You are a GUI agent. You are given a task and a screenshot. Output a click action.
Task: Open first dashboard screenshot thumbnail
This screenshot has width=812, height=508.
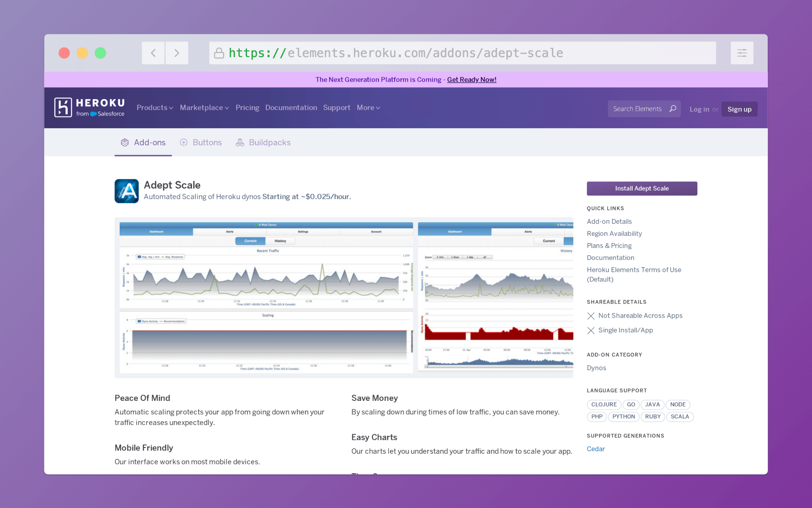[x=266, y=297]
